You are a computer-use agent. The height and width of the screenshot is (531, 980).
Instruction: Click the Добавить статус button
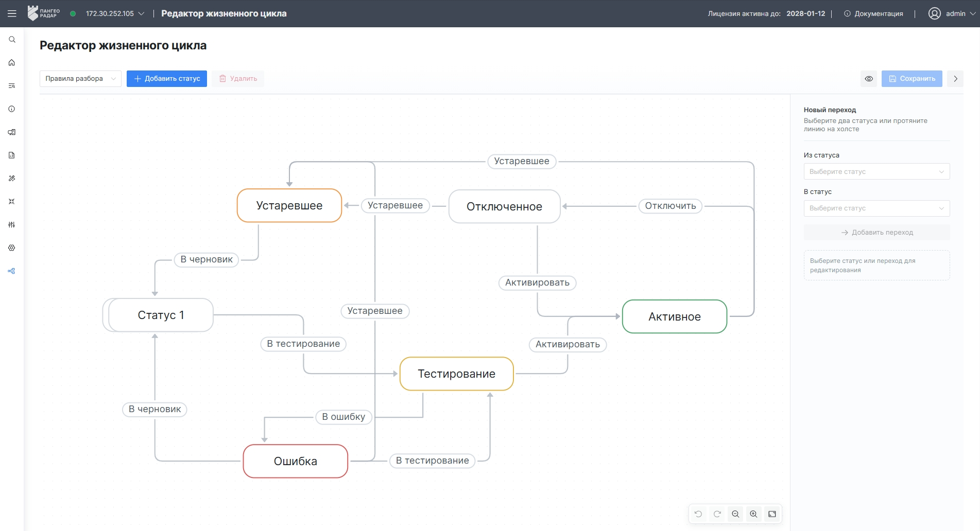pos(167,79)
